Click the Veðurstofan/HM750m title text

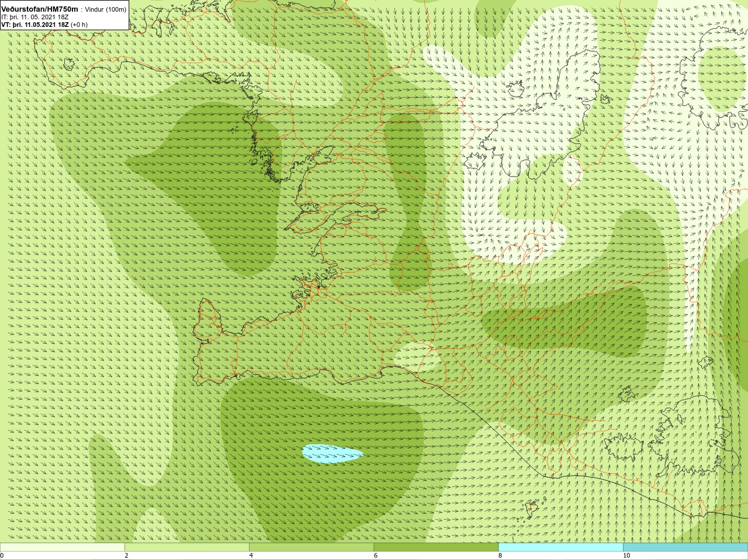pyautogui.click(x=40, y=9)
